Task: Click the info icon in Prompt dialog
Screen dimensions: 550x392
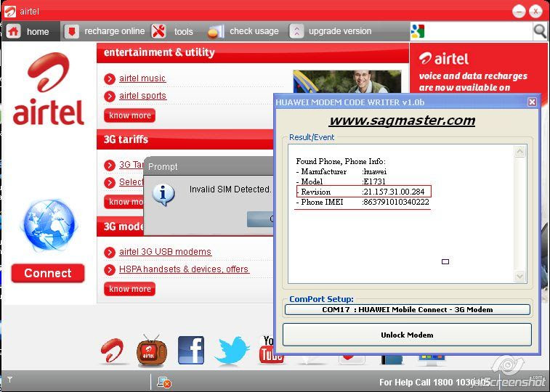Action: 163,195
